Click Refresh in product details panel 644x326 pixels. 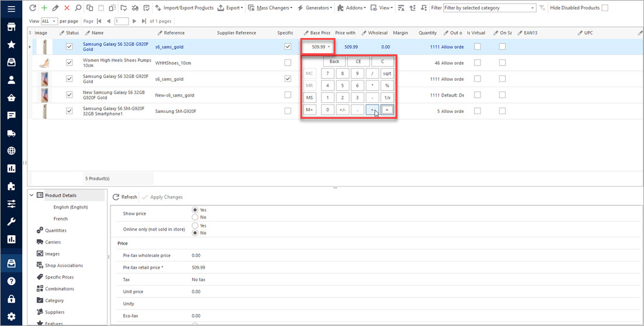coord(125,197)
